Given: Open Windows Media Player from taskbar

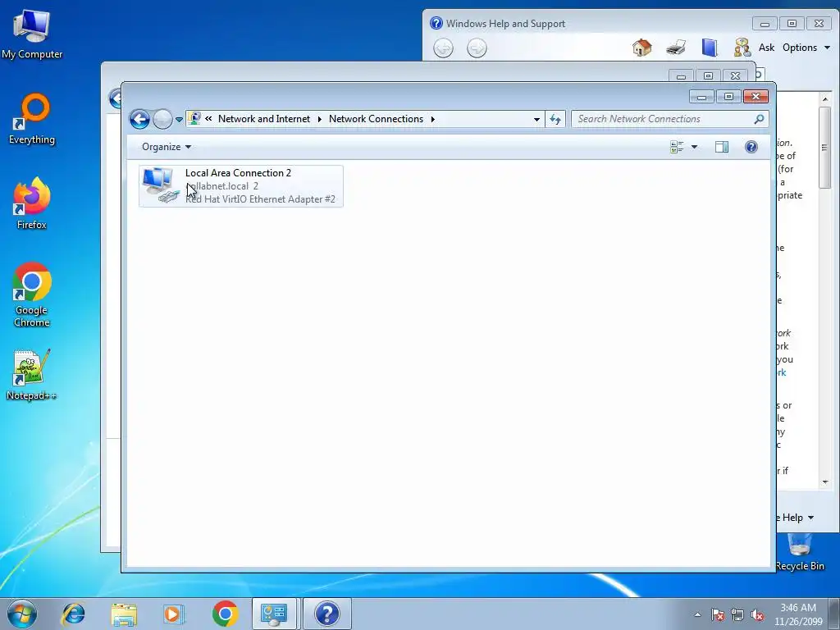Looking at the screenshot, I should pyautogui.click(x=174, y=614).
